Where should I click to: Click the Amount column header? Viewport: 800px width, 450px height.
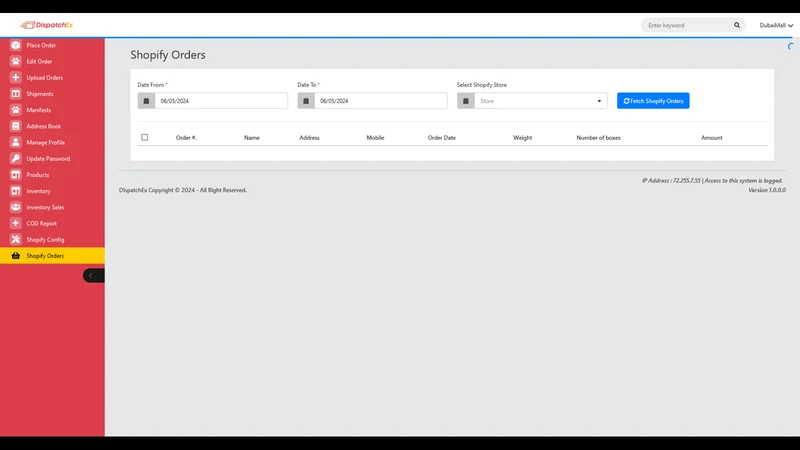pyautogui.click(x=712, y=138)
